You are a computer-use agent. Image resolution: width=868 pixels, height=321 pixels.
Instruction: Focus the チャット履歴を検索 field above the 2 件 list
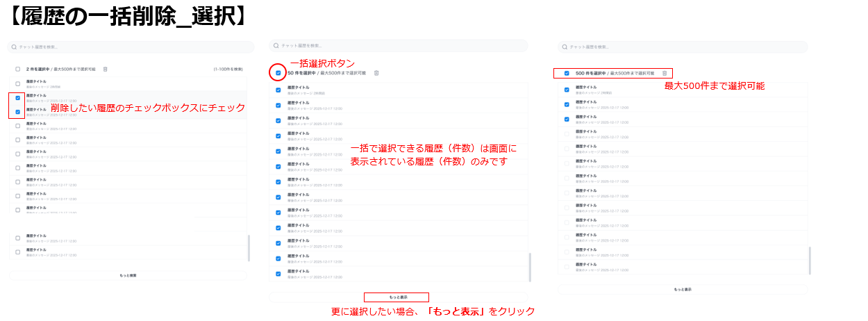pos(130,47)
